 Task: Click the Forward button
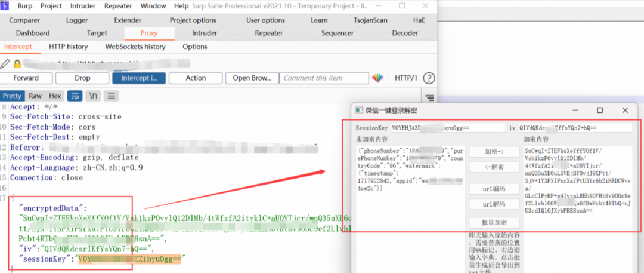26,78
